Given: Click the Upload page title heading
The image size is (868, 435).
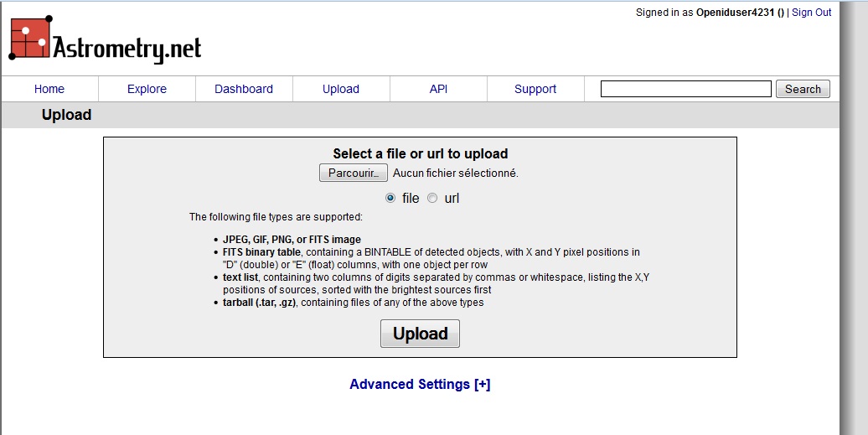Looking at the screenshot, I should pos(66,115).
